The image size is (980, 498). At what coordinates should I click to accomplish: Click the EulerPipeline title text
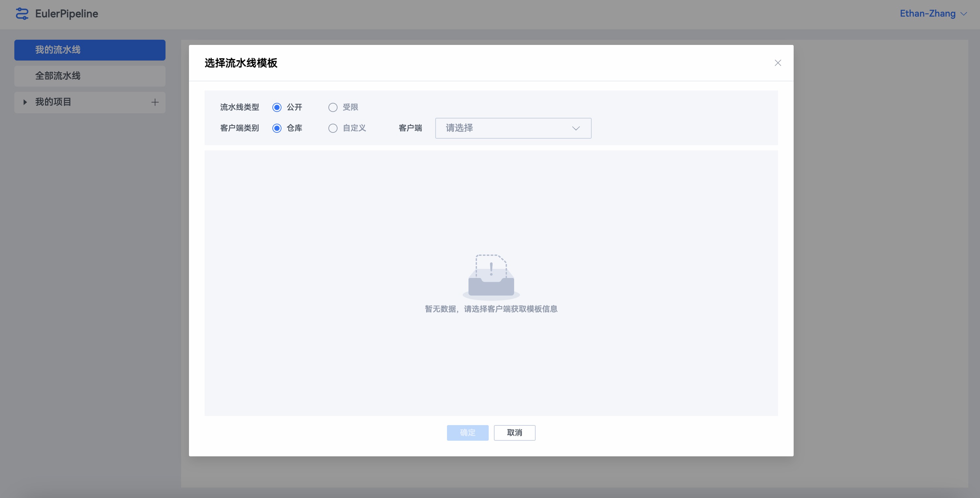point(66,14)
